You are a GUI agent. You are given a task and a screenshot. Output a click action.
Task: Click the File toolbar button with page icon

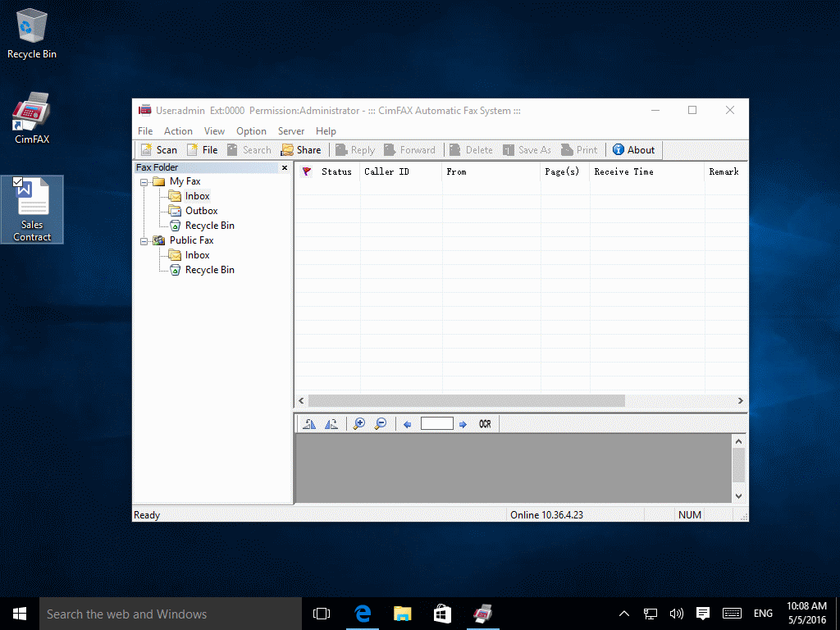(202, 150)
